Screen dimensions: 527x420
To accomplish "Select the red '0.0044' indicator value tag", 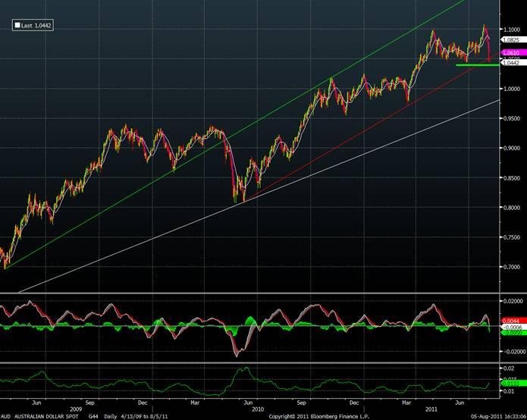I will (x=512, y=321).
